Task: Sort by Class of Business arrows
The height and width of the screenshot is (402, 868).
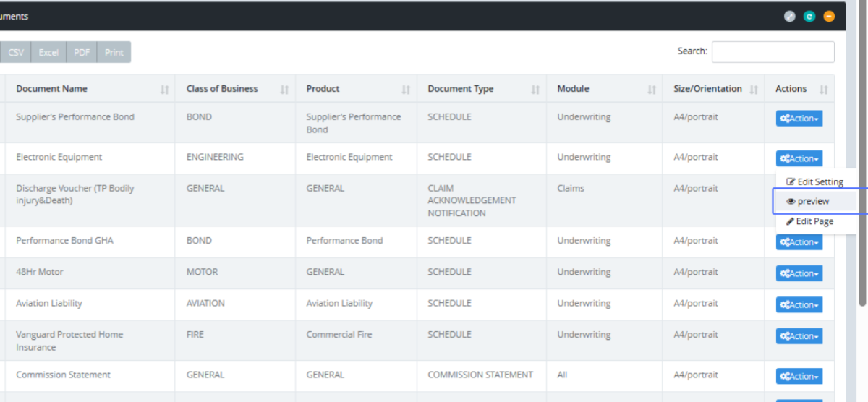Action: (284, 90)
